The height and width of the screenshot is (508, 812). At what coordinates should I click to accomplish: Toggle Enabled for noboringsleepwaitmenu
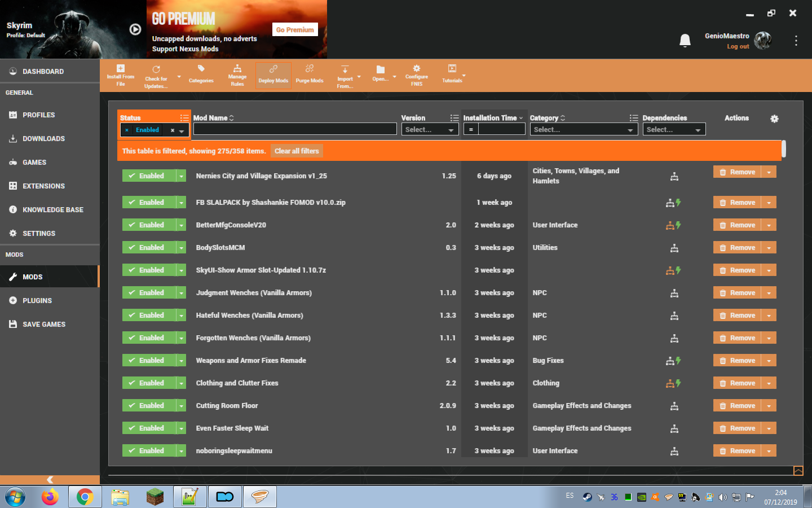point(149,451)
